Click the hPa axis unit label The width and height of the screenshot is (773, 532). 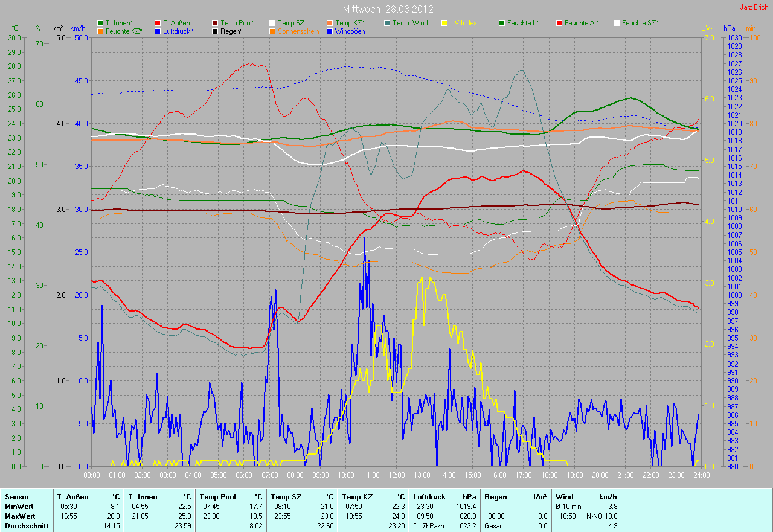730,28
